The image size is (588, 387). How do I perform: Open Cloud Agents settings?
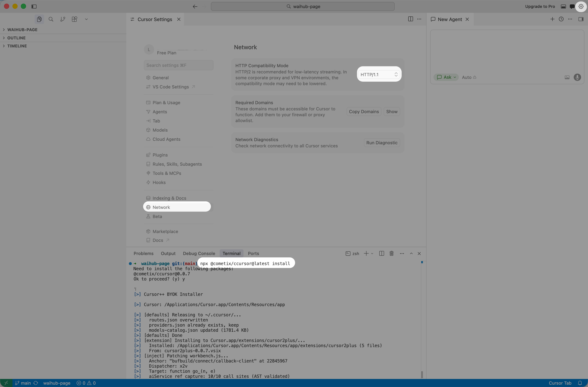[178, 139]
